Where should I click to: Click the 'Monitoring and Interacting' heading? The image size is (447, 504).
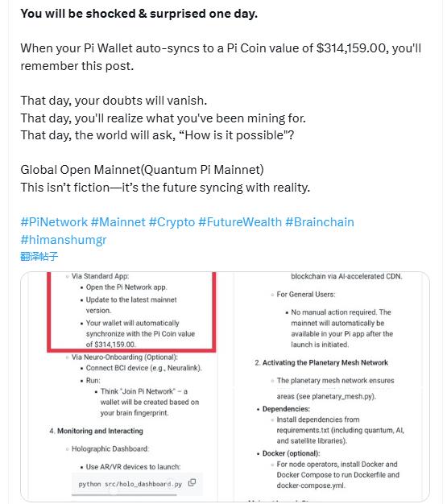point(100,431)
